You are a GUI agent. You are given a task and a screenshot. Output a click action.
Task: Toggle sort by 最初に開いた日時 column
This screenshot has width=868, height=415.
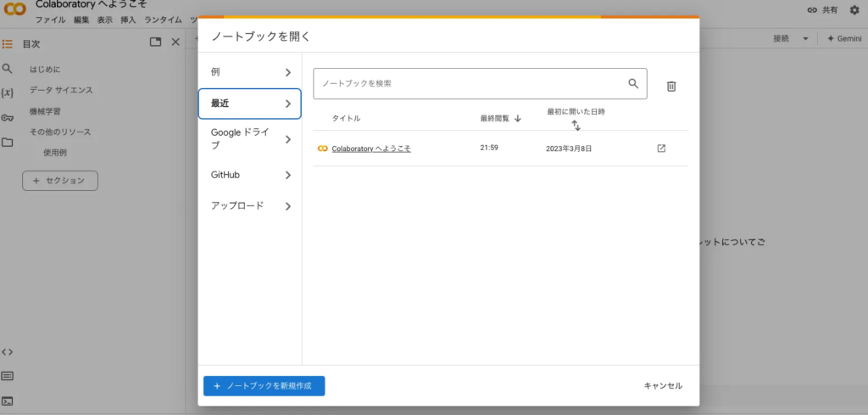(x=576, y=126)
